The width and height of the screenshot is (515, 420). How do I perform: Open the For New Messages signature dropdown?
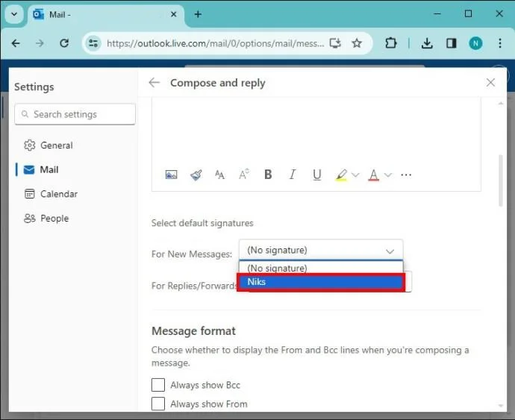point(321,250)
